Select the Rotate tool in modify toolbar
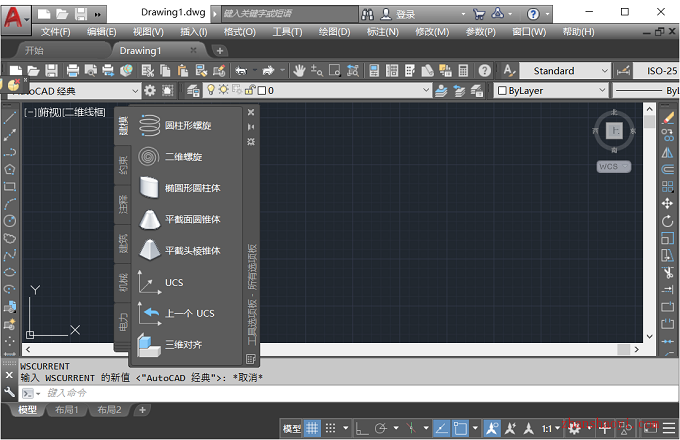The image size is (680, 440). click(x=667, y=221)
